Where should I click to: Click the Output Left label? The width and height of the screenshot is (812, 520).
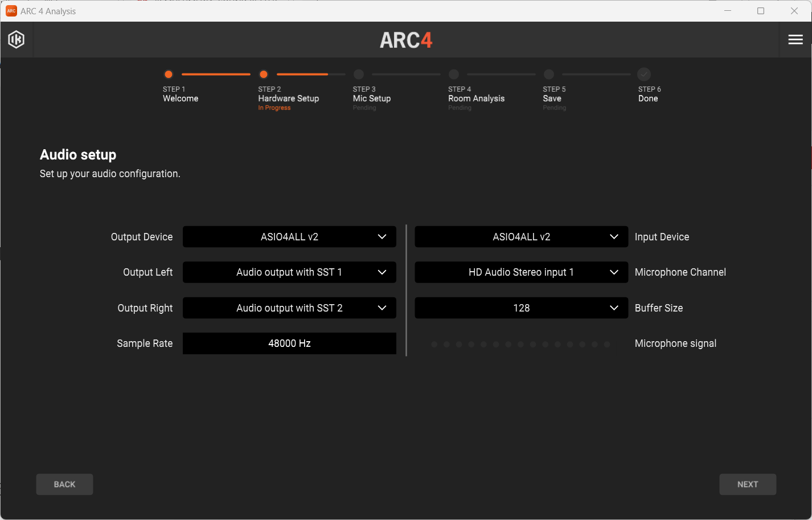click(x=148, y=272)
